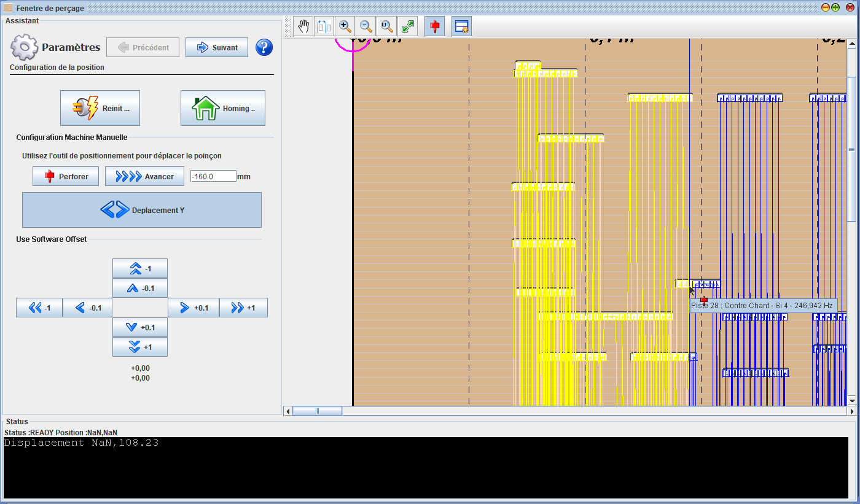
Task: Click the horizontal scrollbar thumb under the view
Action: [x=317, y=411]
